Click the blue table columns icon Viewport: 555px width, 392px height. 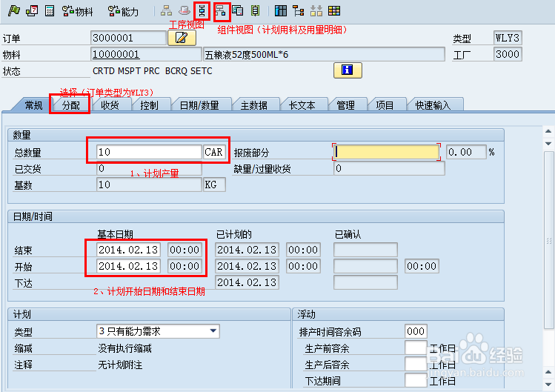pos(281,10)
